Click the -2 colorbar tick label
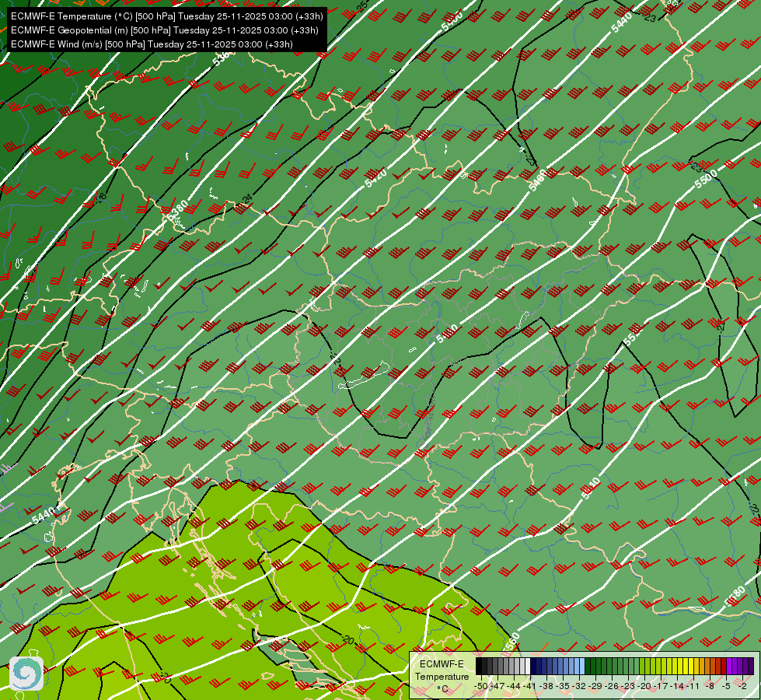The width and height of the screenshot is (761, 700). (742, 686)
